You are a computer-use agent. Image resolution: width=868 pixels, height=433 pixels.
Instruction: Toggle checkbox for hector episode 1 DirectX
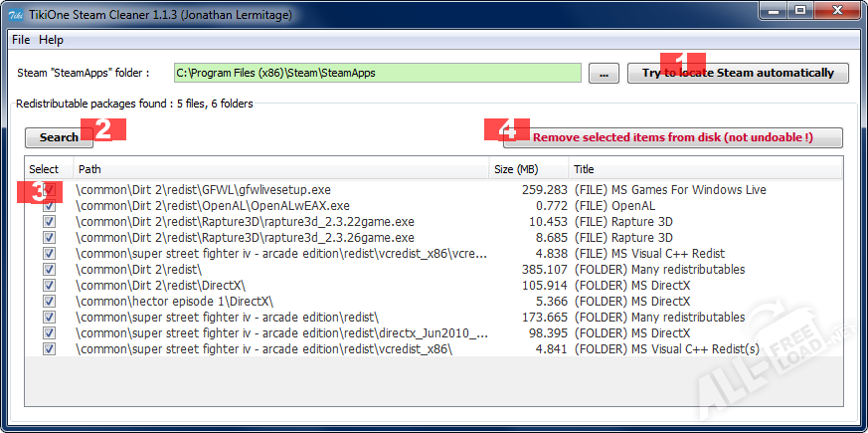click(49, 302)
